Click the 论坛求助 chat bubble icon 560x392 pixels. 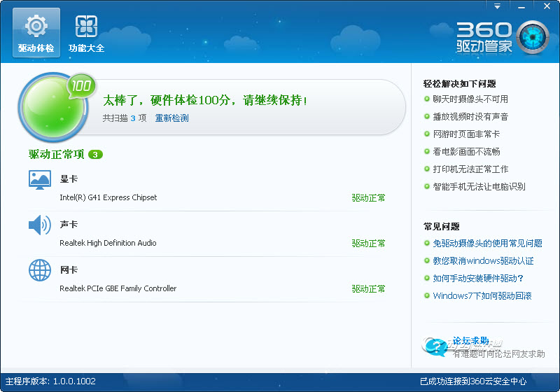pyautogui.click(x=435, y=346)
